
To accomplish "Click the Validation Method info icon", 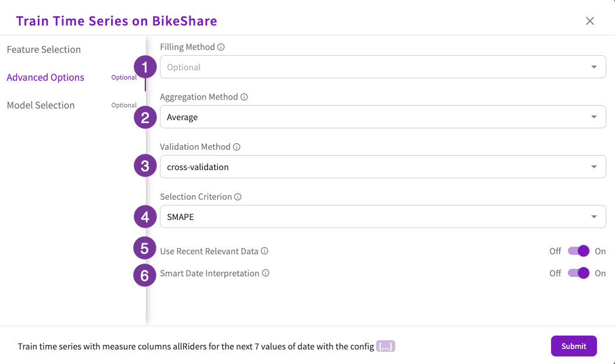I will tap(237, 147).
